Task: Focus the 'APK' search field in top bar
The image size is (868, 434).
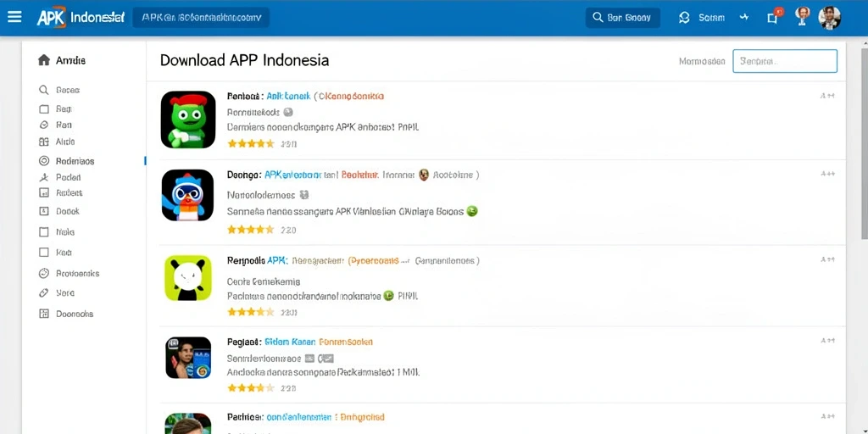Action: pos(201,18)
